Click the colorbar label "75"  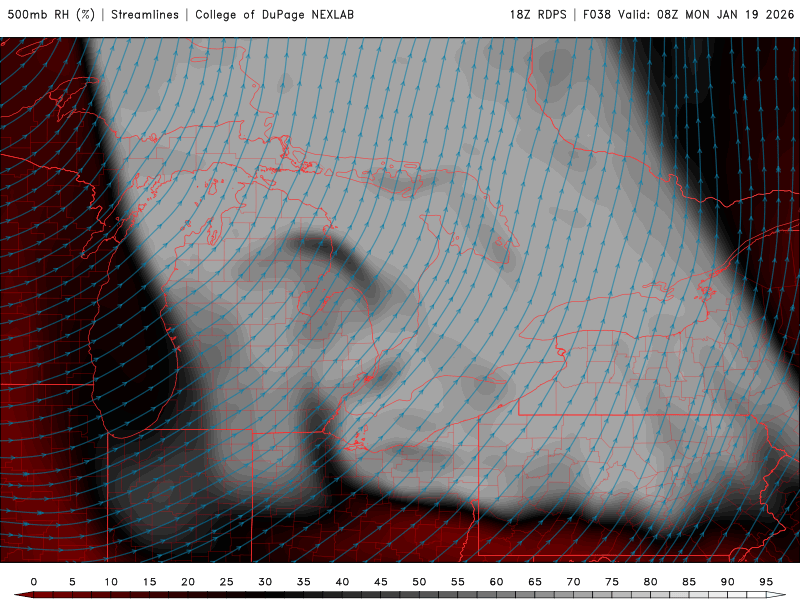pos(612,582)
